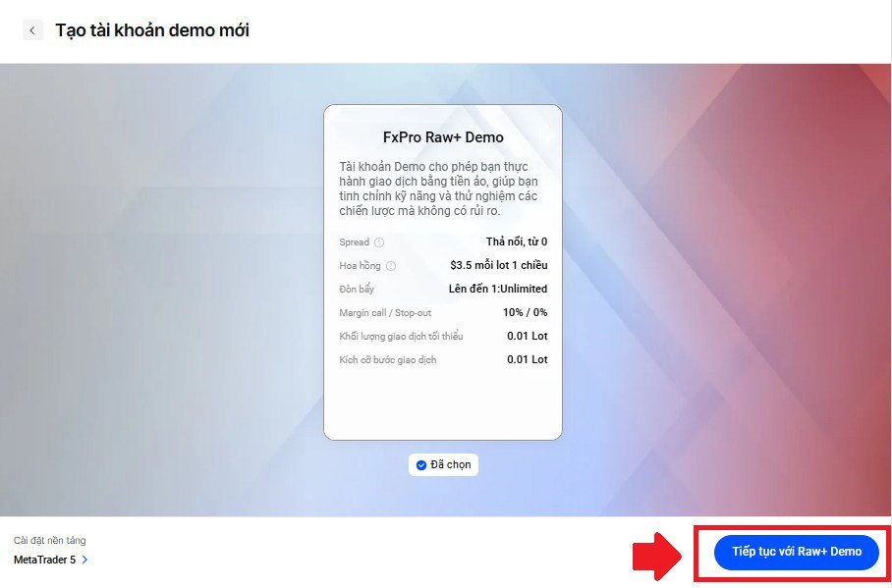
Task: Click the info icon next to Spread
Action: coord(379,242)
